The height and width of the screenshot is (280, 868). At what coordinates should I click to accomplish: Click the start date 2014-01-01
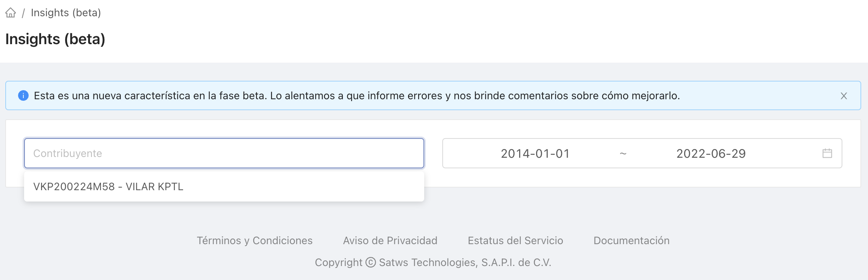click(535, 154)
